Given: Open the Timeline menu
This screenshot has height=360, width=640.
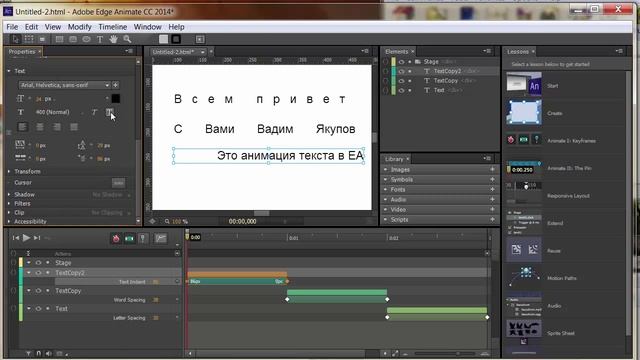Looking at the screenshot, I should click(113, 27).
